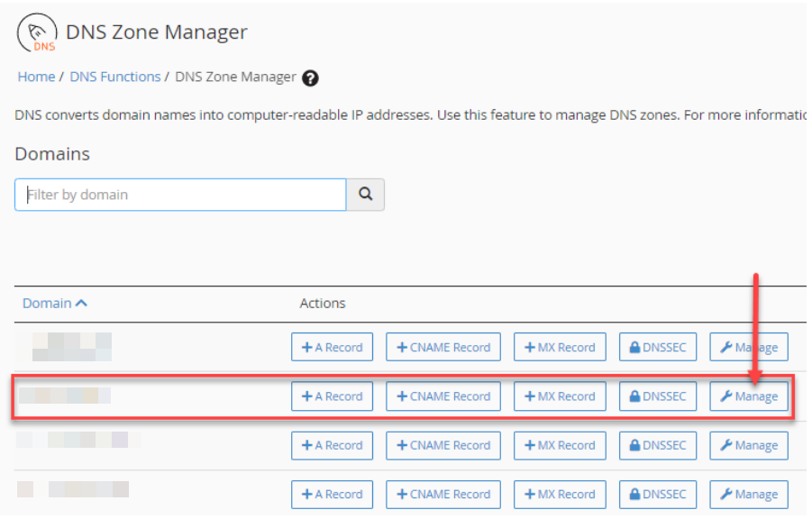This screenshot has height=528, width=812.
Task: Add CNAME Record for first domain row
Action: tap(443, 347)
